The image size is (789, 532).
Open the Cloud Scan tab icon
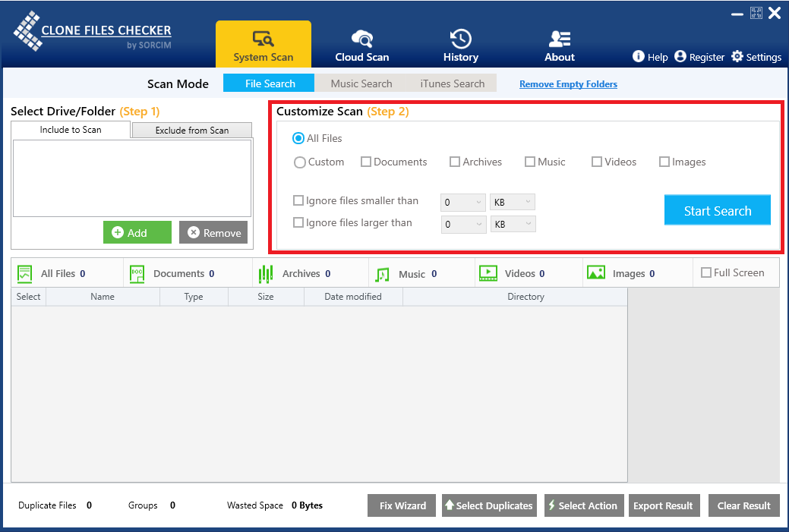pyautogui.click(x=362, y=39)
